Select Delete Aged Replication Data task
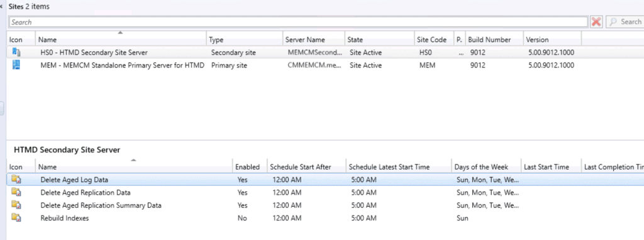 [x=325, y=192]
